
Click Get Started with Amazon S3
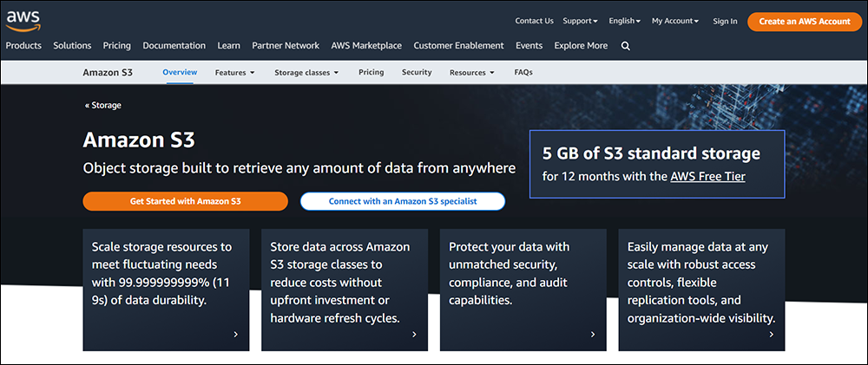(186, 201)
